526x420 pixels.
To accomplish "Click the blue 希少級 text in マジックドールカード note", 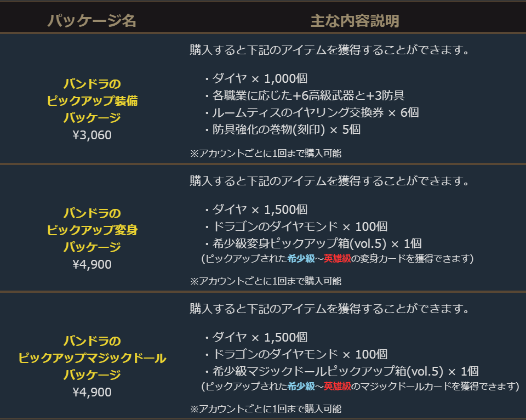I will tap(301, 387).
